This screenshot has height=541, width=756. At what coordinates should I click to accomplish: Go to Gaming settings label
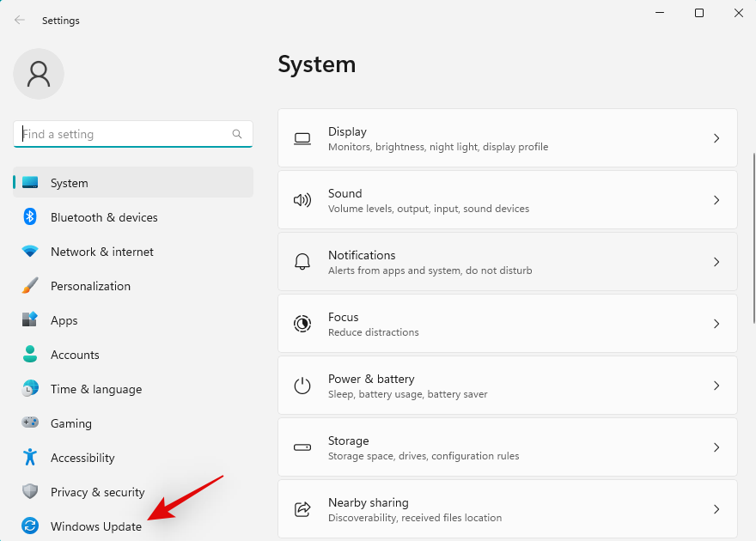click(70, 423)
